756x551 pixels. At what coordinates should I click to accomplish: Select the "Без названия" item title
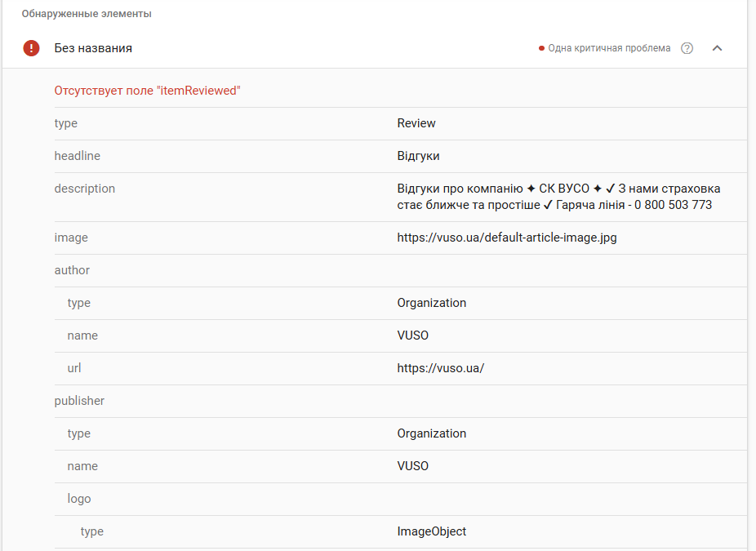click(93, 48)
